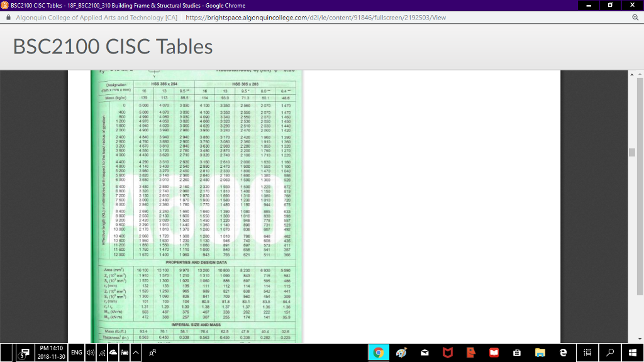Open Windows search magnifier
The height and width of the screenshot is (362, 644).
click(x=610, y=353)
